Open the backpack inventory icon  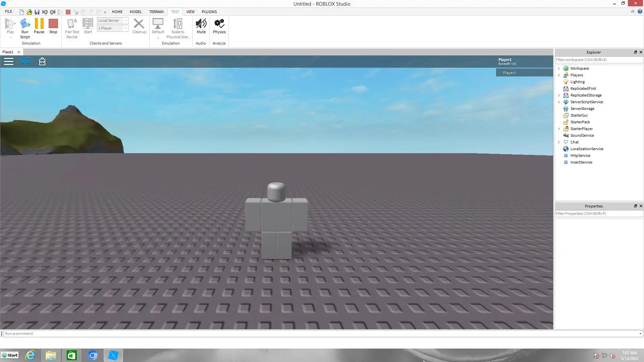42,61
